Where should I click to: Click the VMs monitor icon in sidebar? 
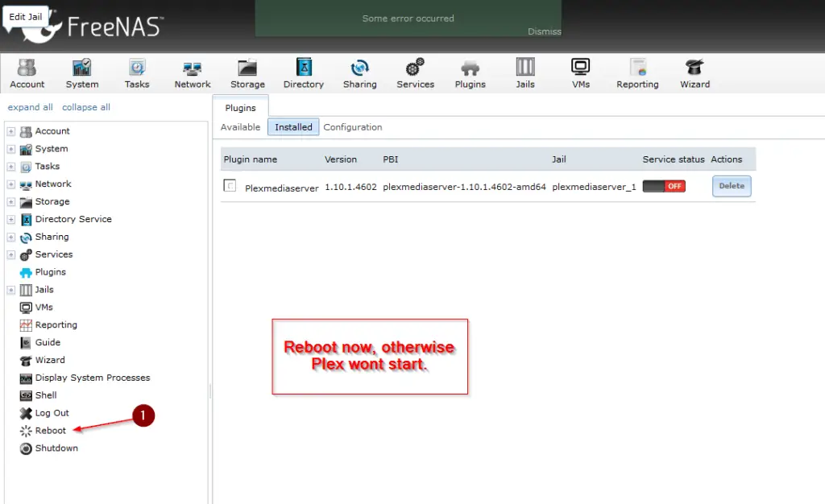click(26, 308)
